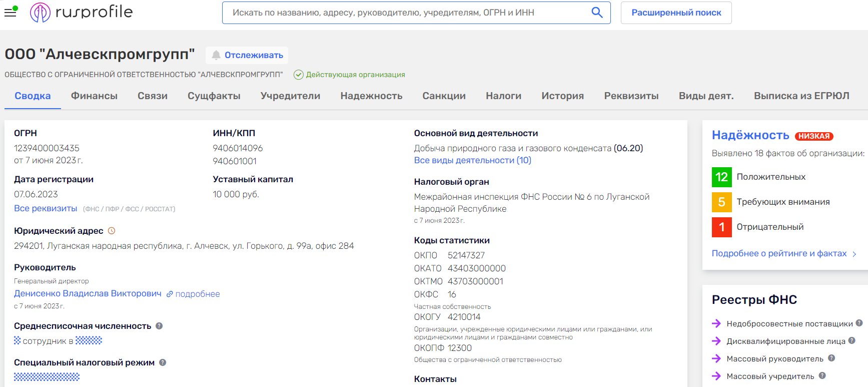The height and width of the screenshot is (387, 868).
Task: Click arrow icon before Массовый учредитель
Action: point(716,376)
